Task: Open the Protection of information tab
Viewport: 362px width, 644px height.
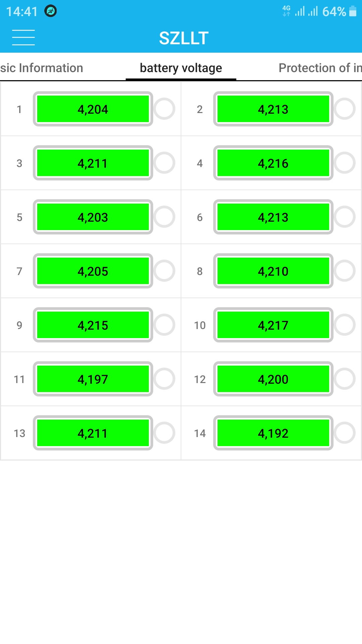Action: [x=320, y=68]
